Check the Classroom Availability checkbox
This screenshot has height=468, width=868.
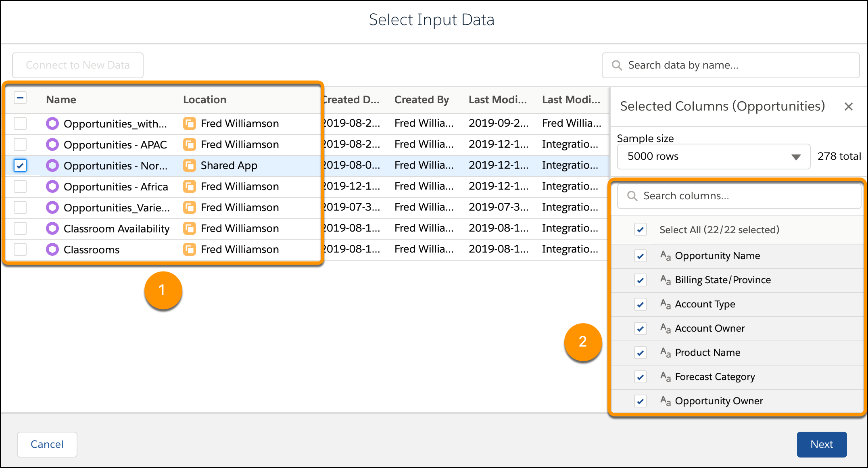point(20,228)
